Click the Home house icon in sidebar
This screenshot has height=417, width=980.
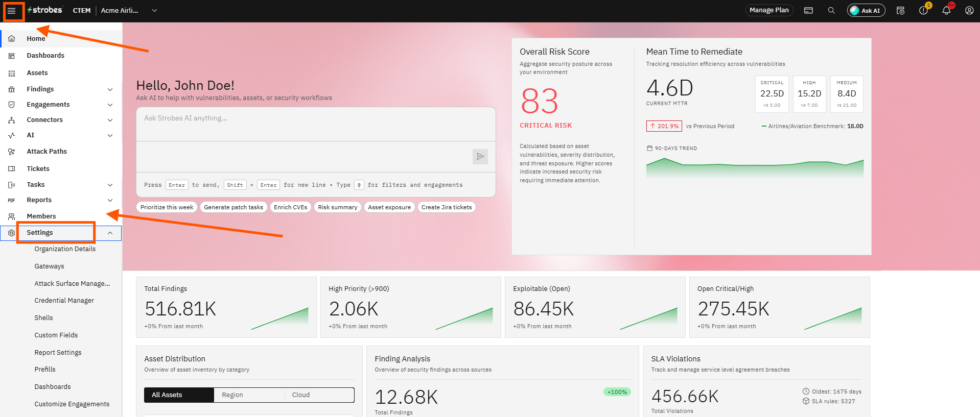pyautogui.click(x=12, y=38)
